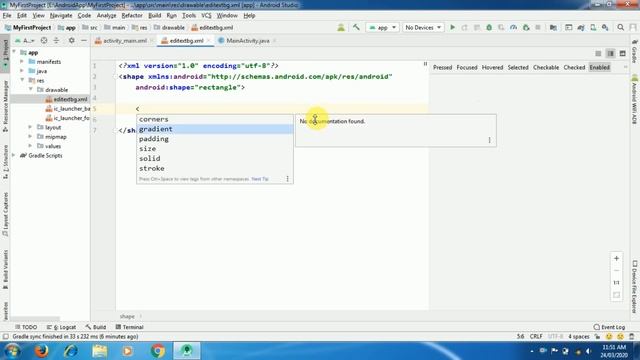Switch editor to Design-only view icon
The height and width of the screenshot is (360, 640).
click(x=622, y=53)
